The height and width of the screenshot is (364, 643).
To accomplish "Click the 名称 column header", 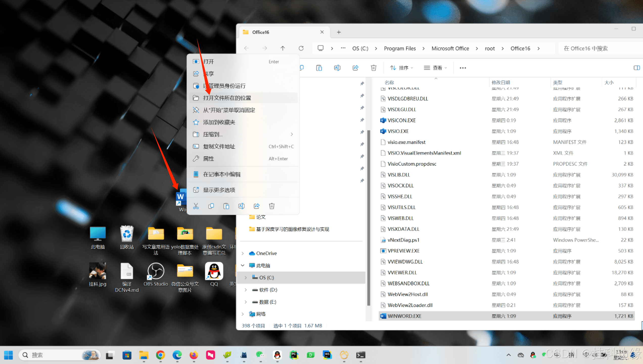I will (x=389, y=82).
